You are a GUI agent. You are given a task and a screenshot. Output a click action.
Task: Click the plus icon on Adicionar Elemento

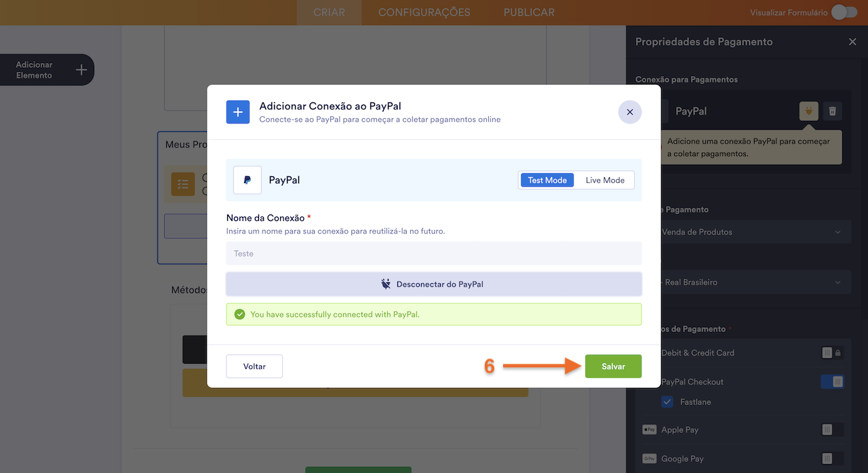pyautogui.click(x=81, y=70)
